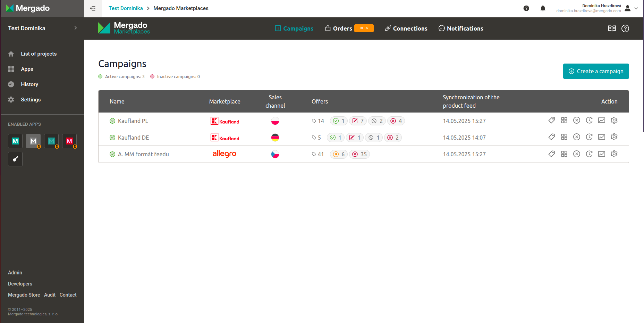Expand the Test Dominika project chevron

tap(76, 28)
